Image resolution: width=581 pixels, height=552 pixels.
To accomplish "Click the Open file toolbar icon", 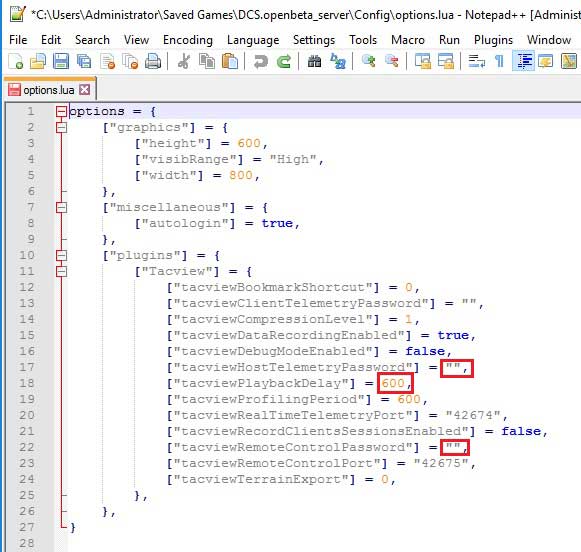I will click(38, 61).
